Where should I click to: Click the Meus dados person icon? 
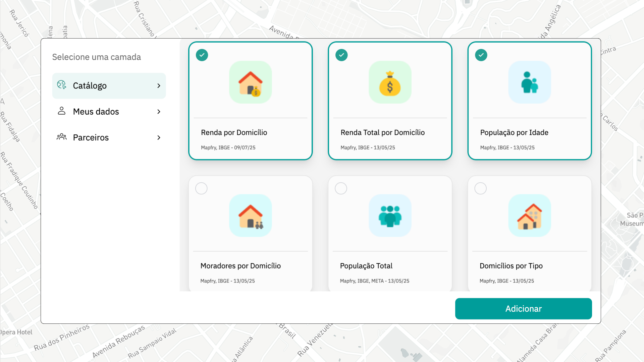61,111
